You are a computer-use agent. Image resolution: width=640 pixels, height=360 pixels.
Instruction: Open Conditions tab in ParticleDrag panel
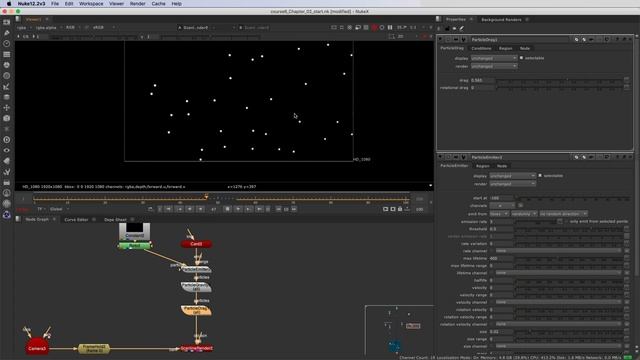point(482,48)
